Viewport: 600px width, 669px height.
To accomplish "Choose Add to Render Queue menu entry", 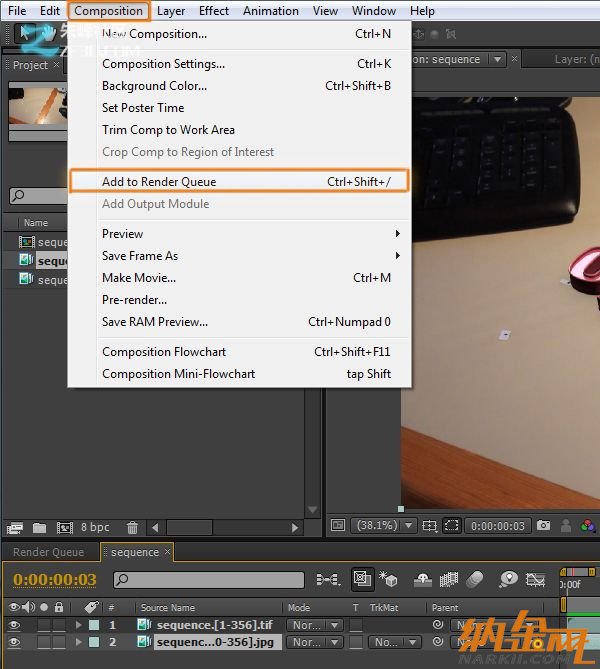I will pos(159,182).
